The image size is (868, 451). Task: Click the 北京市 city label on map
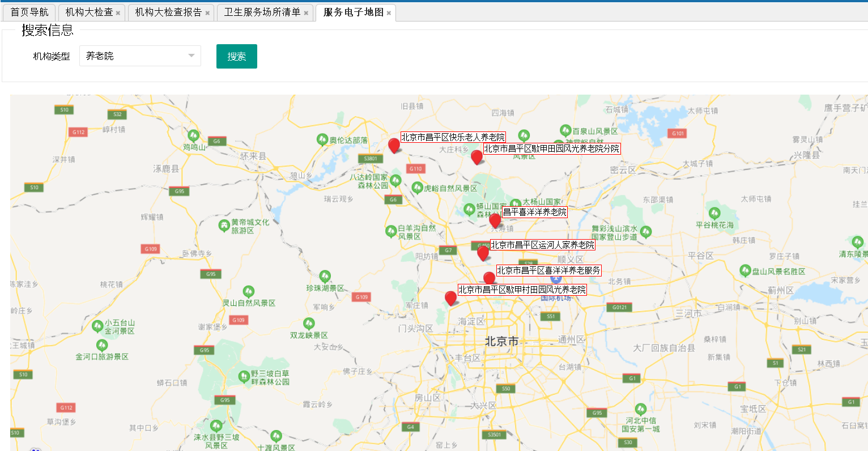(x=501, y=341)
